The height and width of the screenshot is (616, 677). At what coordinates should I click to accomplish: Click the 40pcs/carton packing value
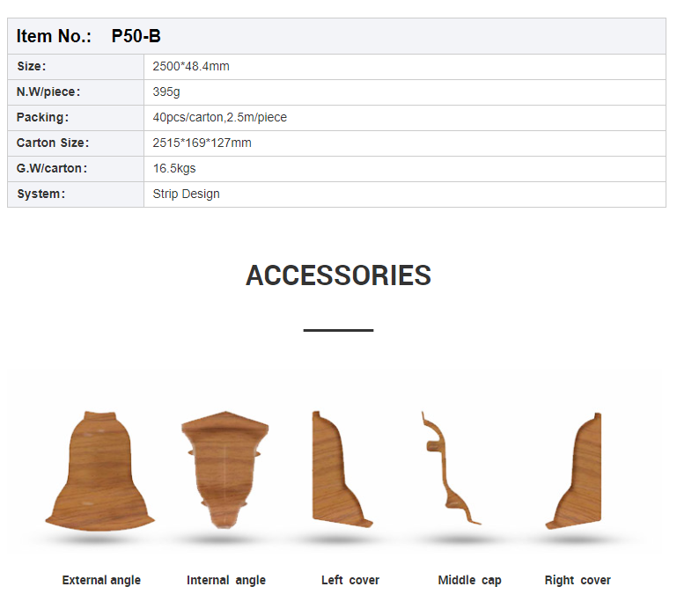(219, 118)
